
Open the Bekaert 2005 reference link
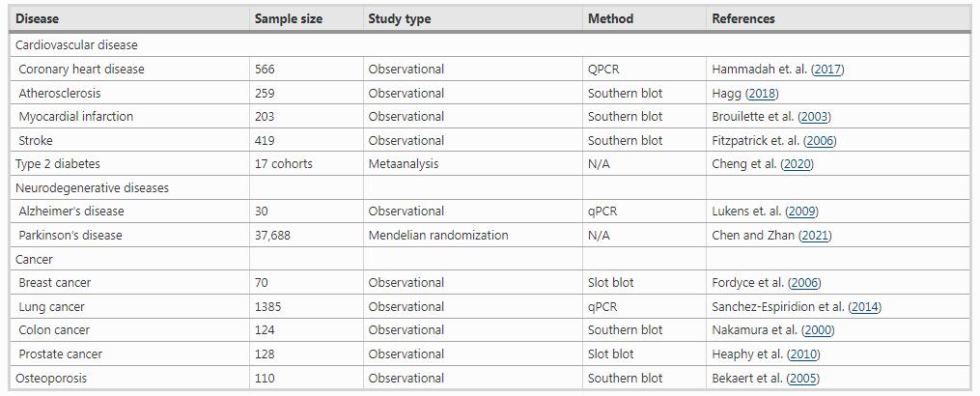[803, 379]
